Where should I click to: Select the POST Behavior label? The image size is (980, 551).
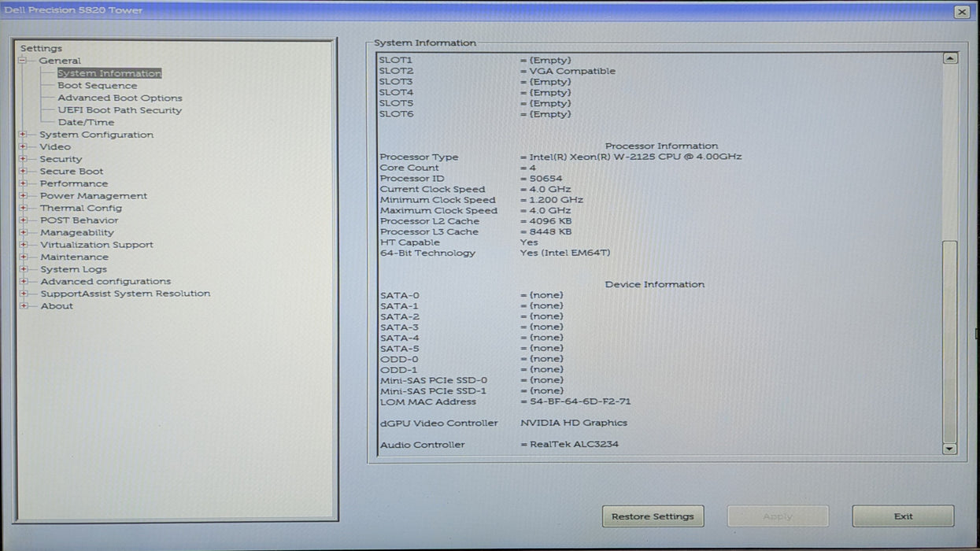pyautogui.click(x=80, y=220)
